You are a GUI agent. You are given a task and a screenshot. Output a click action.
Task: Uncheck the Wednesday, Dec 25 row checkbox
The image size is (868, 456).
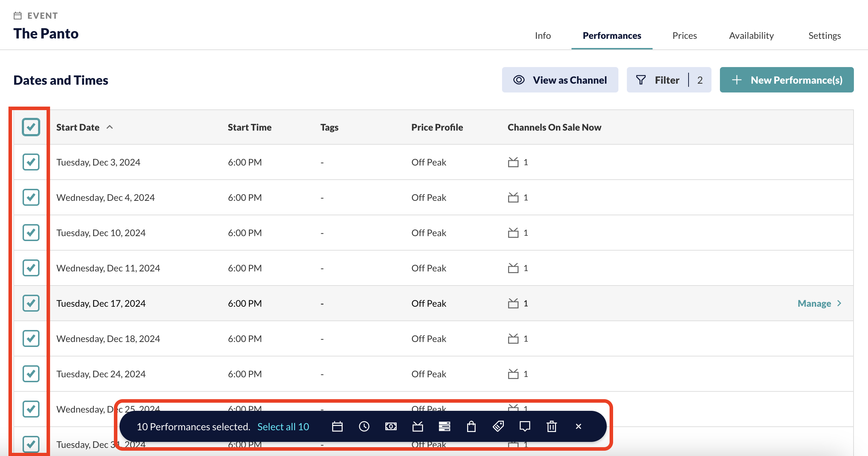[x=31, y=409]
